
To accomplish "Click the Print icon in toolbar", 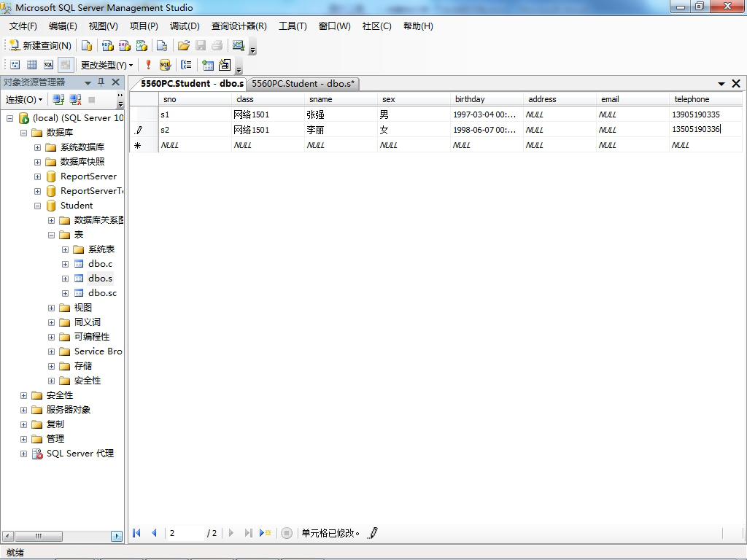I will [x=217, y=45].
